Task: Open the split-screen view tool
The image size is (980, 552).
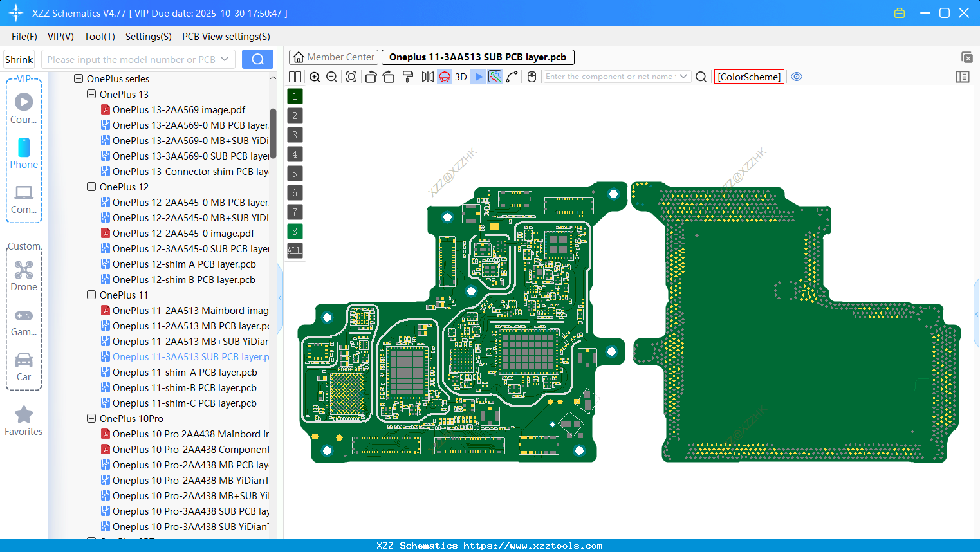Action: click(x=295, y=77)
